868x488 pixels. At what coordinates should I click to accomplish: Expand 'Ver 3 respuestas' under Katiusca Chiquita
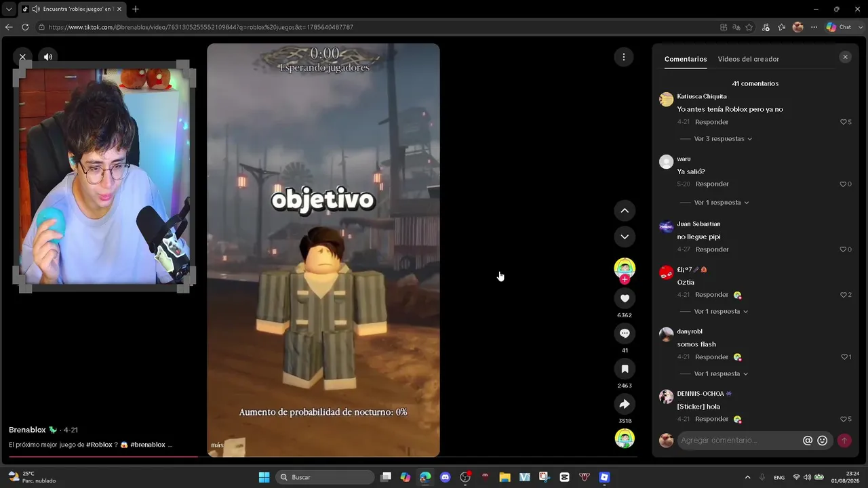pyautogui.click(x=723, y=139)
